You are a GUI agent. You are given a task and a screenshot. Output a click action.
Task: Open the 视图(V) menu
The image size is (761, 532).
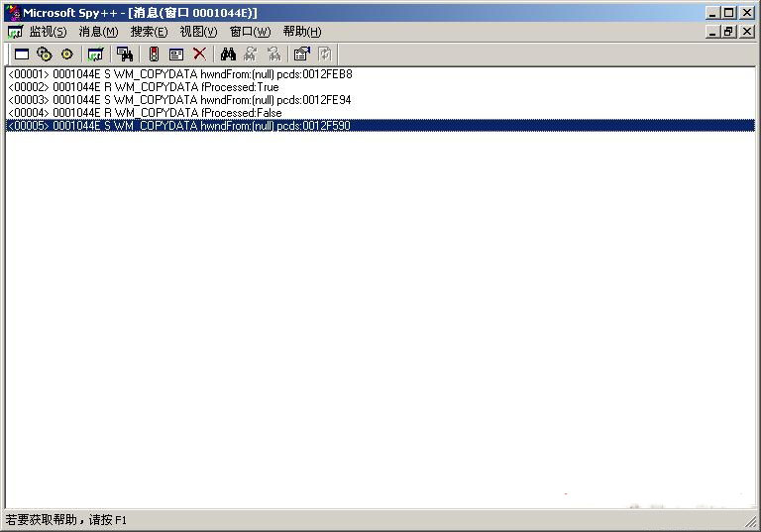pos(198,32)
